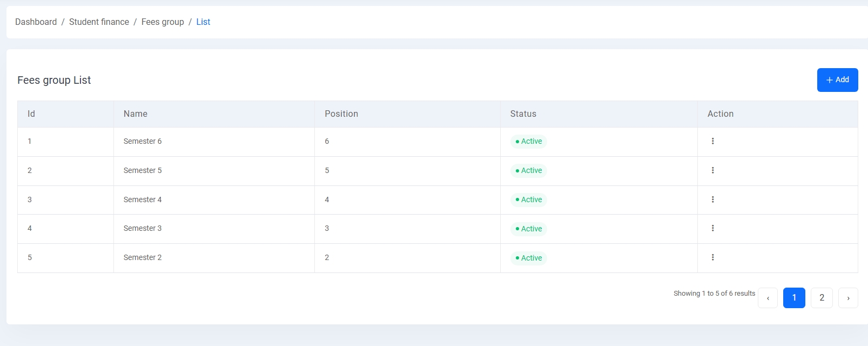Image resolution: width=868 pixels, height=346 pixels.
Task: Click the plus icon on the Add button
Action: coord(830,79)
